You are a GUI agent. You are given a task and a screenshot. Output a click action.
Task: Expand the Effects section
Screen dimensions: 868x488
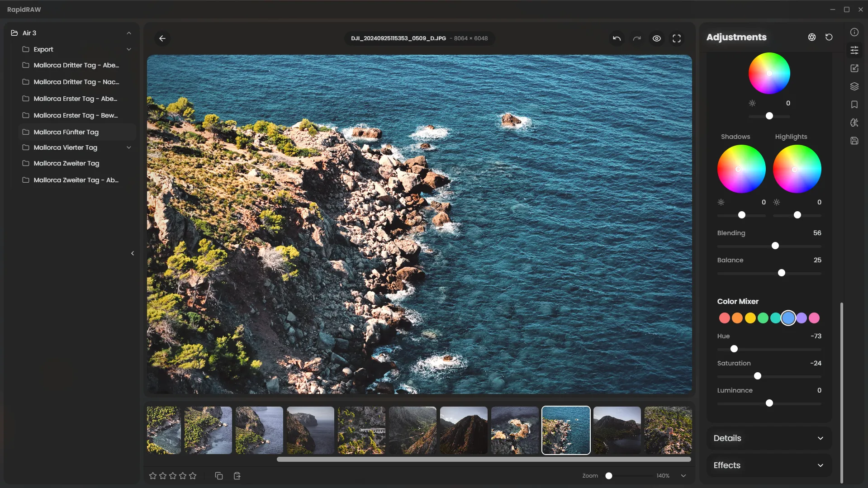point(768,465)
